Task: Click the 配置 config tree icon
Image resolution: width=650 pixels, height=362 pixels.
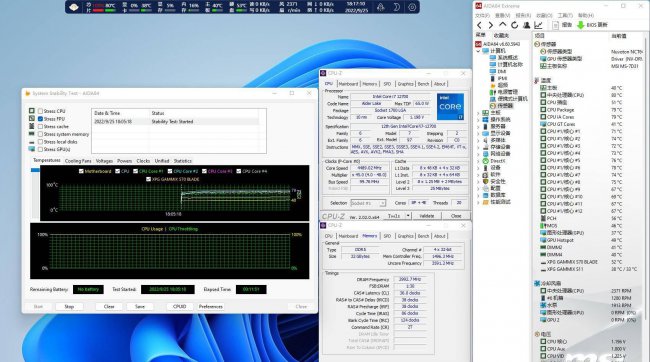Action: [x=485, y=188]
